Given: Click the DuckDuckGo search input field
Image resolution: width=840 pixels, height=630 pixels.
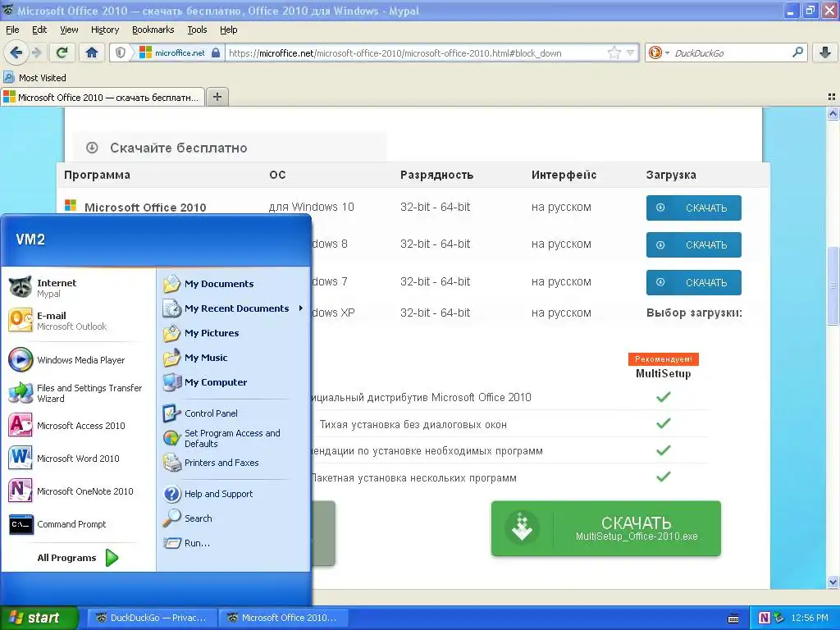Looking at the screenshot, I should (731, 52).
